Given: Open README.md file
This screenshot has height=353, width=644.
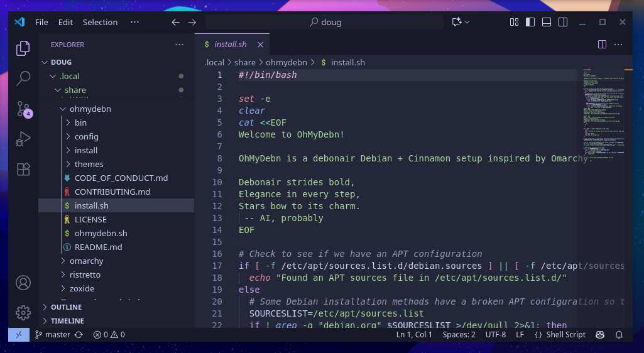Looking at the screenshot, I should [x=116, y=247].
